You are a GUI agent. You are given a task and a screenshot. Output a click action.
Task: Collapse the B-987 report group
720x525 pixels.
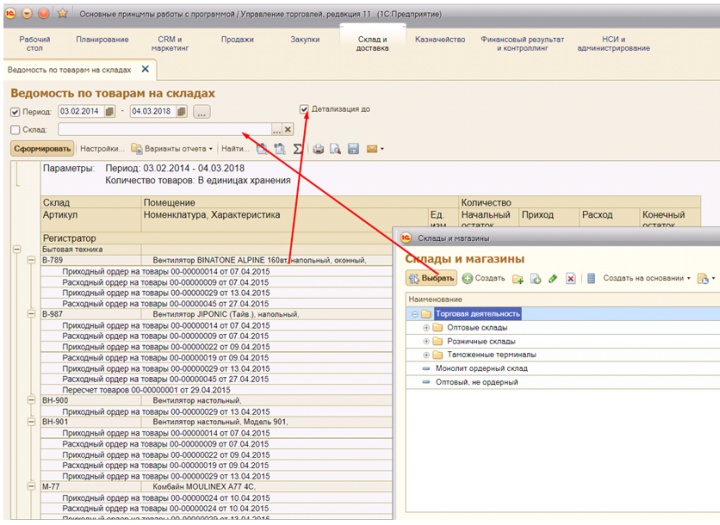coord(31,314)
